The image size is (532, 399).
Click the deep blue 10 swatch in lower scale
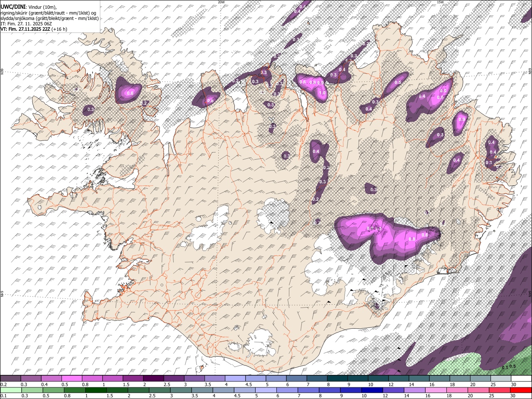[x=372, y=390]
